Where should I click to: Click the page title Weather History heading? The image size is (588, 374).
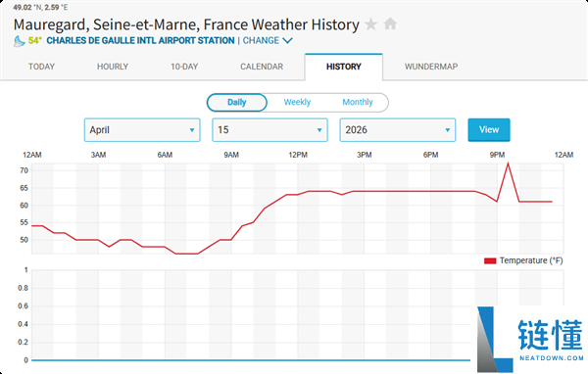[186, 24]
